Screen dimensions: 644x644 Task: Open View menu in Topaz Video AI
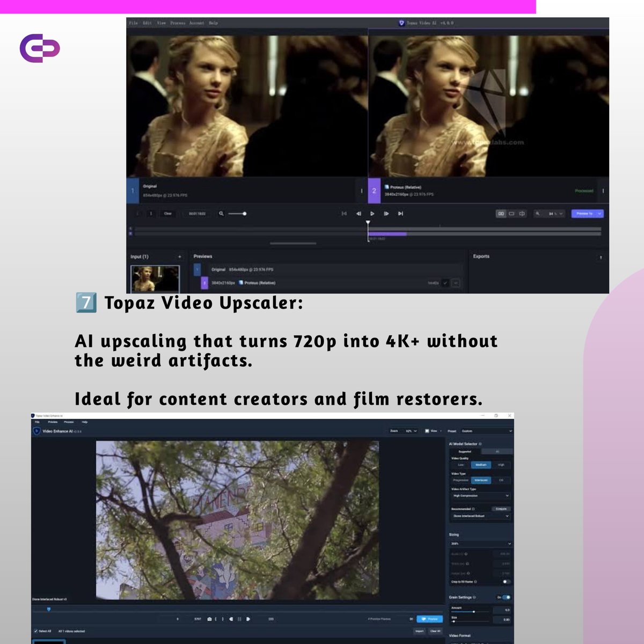click(161, 23)
